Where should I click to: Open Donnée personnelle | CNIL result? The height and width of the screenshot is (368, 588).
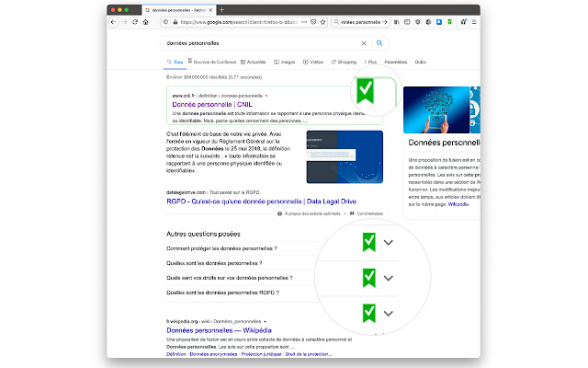pyautogui.click(x=212, y=104)
